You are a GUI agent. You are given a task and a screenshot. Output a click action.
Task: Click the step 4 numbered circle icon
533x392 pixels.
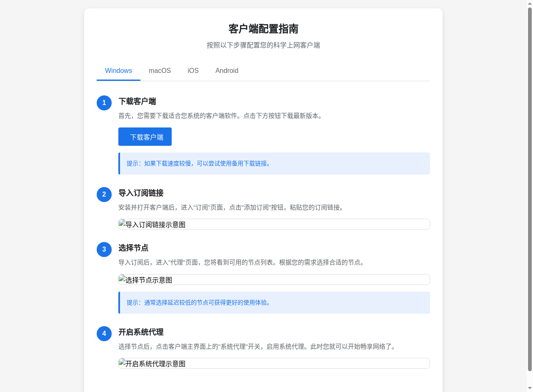104,333
